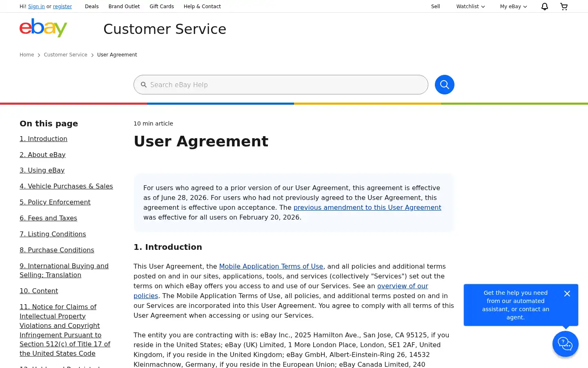Click the Sign in link
This screenshot has height=368, width=588.
point(36,7)
